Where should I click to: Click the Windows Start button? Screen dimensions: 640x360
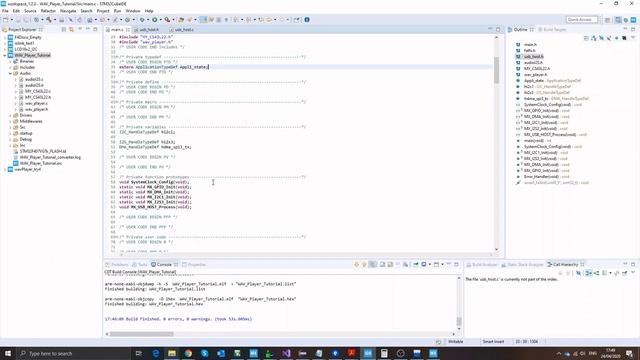point(8,353)
